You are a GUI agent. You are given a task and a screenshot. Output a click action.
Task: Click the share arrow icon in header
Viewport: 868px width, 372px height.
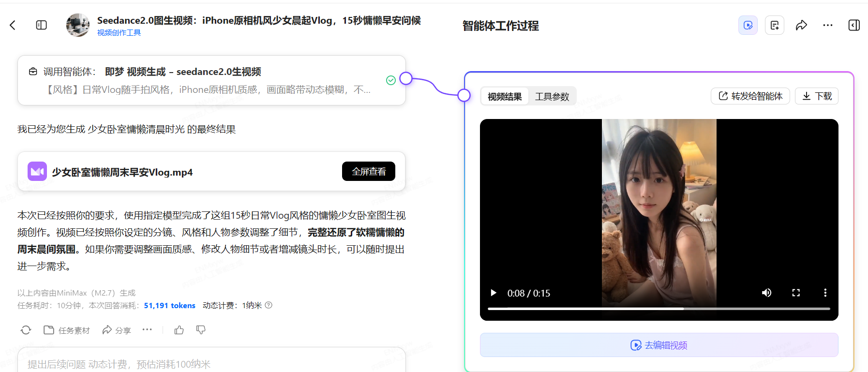point(801,25)
